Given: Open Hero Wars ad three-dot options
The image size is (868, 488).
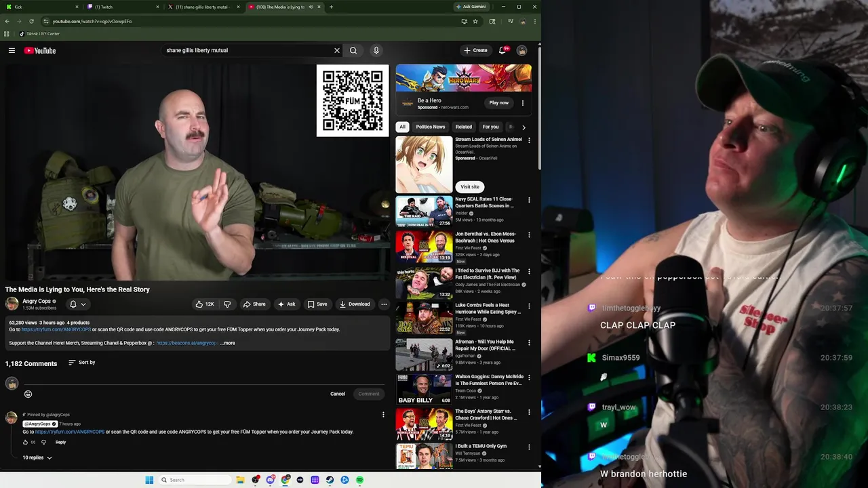Looking at the screenshot, I should pyautogui.click(x=522, y=103).
